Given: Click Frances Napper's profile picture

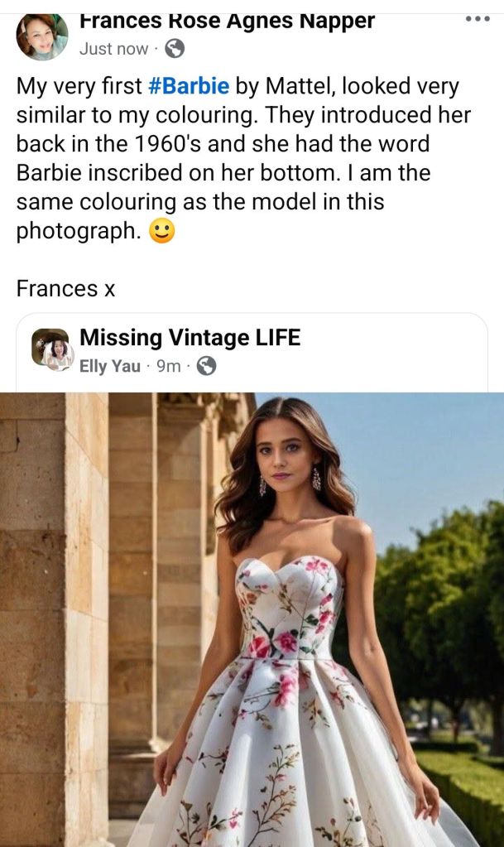Looking at the screenshot, I should (x=42, y=36).
